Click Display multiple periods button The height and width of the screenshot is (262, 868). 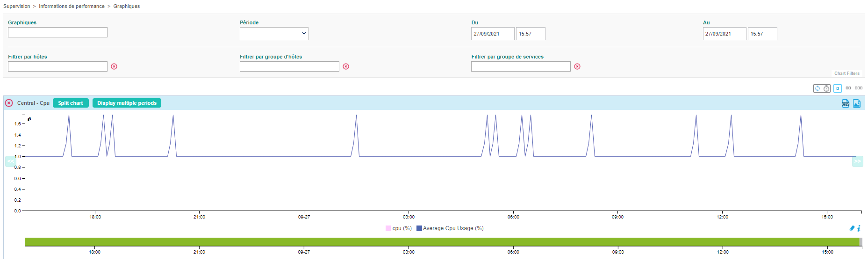pos(127,103)
